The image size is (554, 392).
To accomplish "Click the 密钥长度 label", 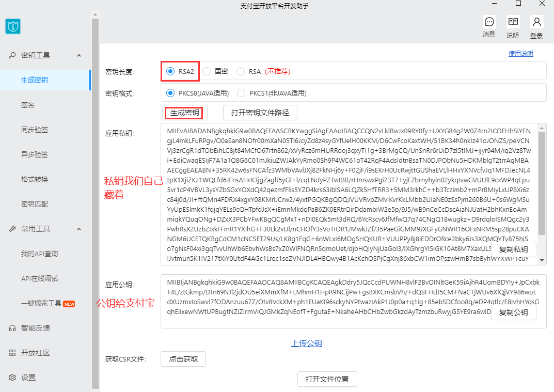I will tap(120, 72).
